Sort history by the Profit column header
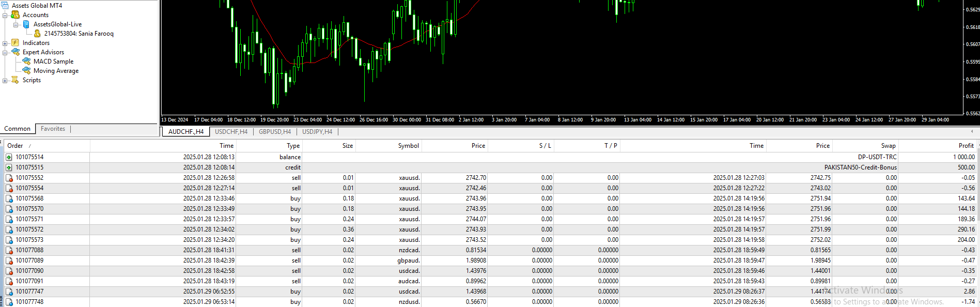 tap(966, 146)
